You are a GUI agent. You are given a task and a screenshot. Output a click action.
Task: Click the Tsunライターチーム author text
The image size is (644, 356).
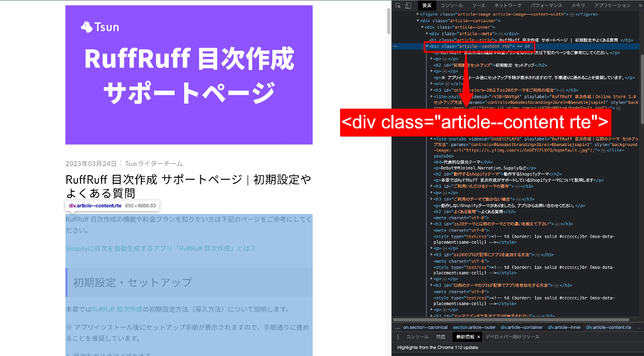pos(153,164)
